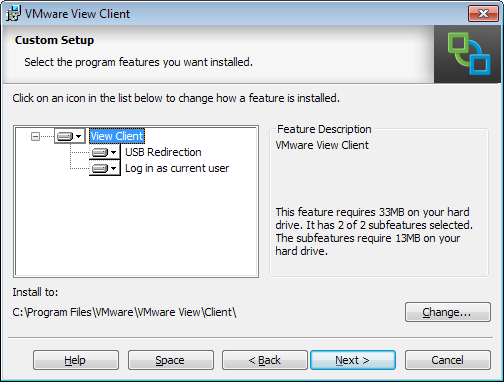504x382 pixels.
Task: Click the Help button
Action: [76, 360]
